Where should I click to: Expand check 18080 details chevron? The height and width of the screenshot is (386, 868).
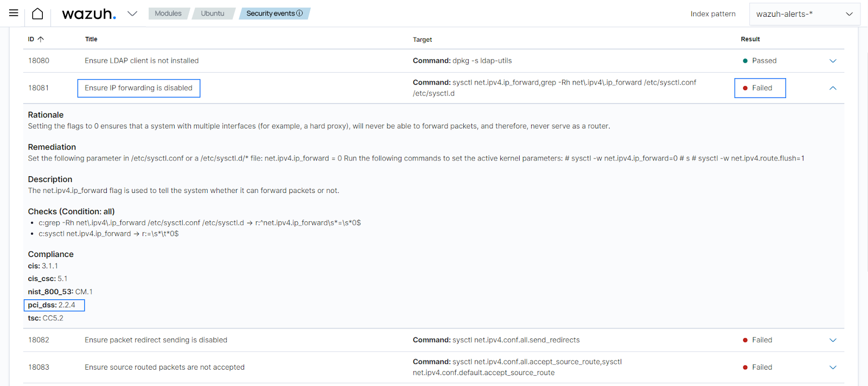pyautogui.click(x=833, y=61)
